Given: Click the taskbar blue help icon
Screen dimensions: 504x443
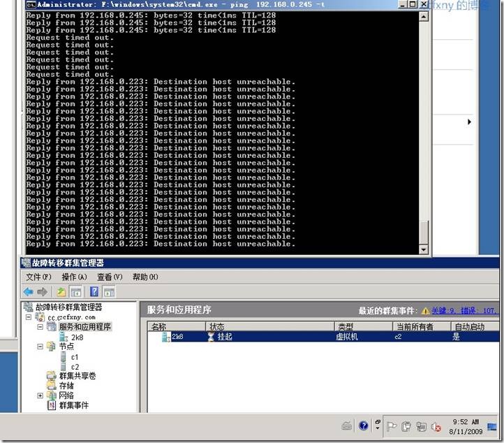Looking at the screenshot, I should 364,426.
